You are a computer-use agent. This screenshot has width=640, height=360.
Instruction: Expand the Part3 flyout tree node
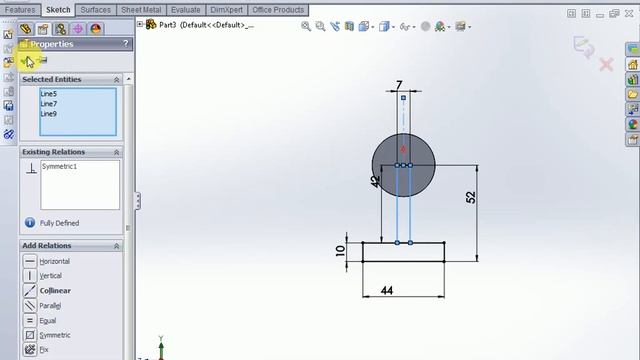[x=140, y=24]
